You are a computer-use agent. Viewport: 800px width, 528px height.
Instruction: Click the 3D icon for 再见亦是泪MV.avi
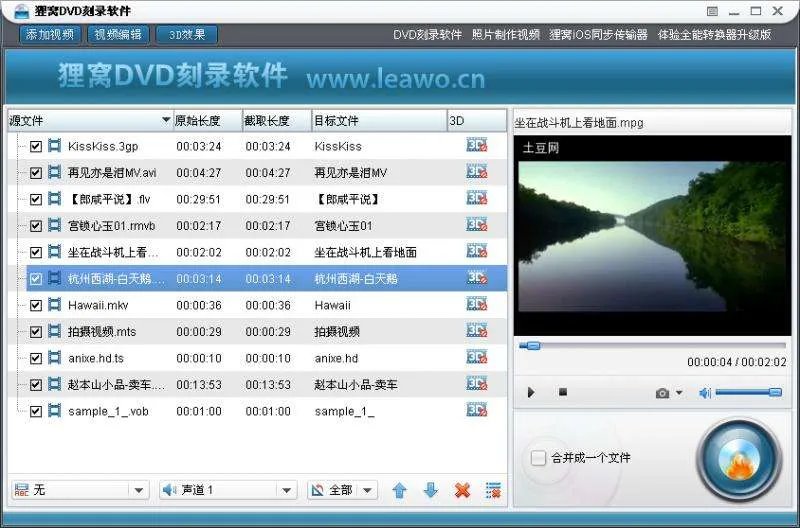click(477, 171)
